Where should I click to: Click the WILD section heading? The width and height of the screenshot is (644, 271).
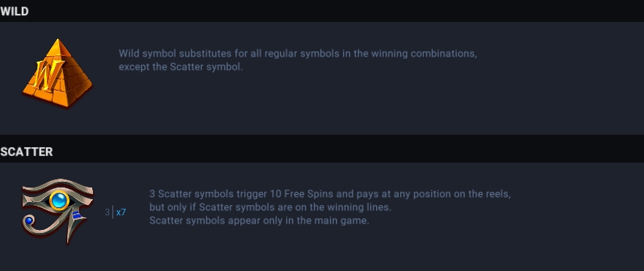coord(15,12)
